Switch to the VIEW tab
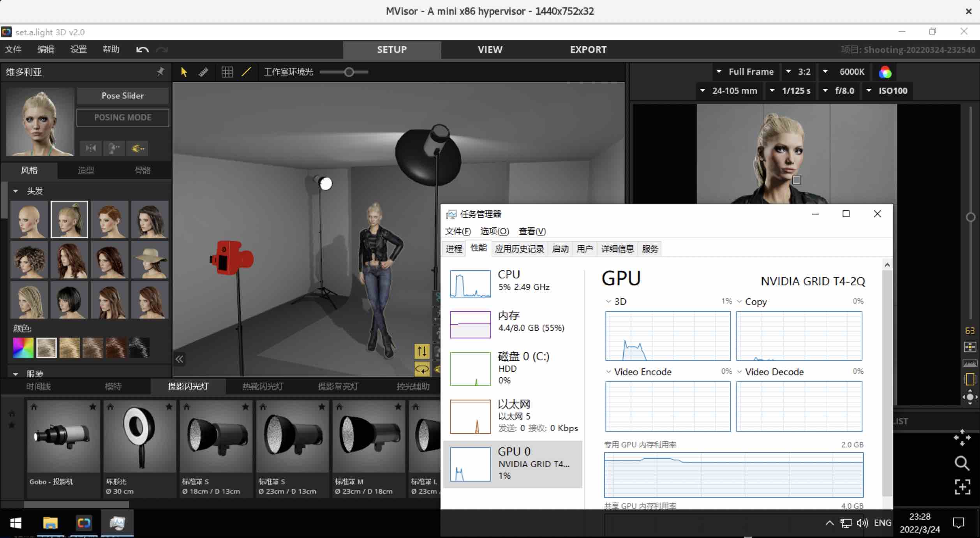 490,49
